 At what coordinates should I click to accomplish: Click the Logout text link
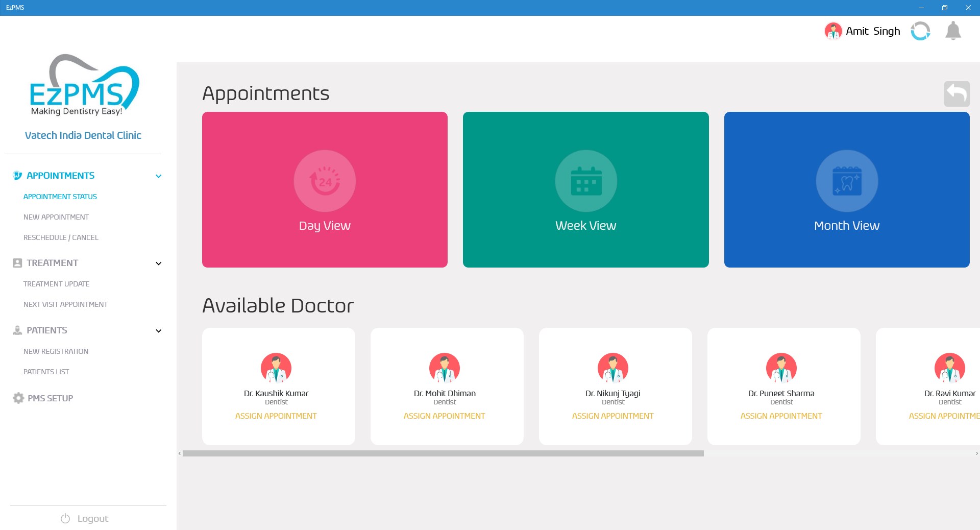click(x=93, y=519)
